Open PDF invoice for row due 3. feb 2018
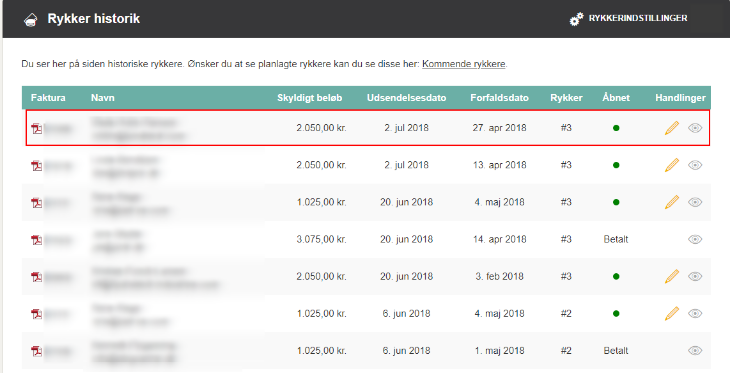 36,277
